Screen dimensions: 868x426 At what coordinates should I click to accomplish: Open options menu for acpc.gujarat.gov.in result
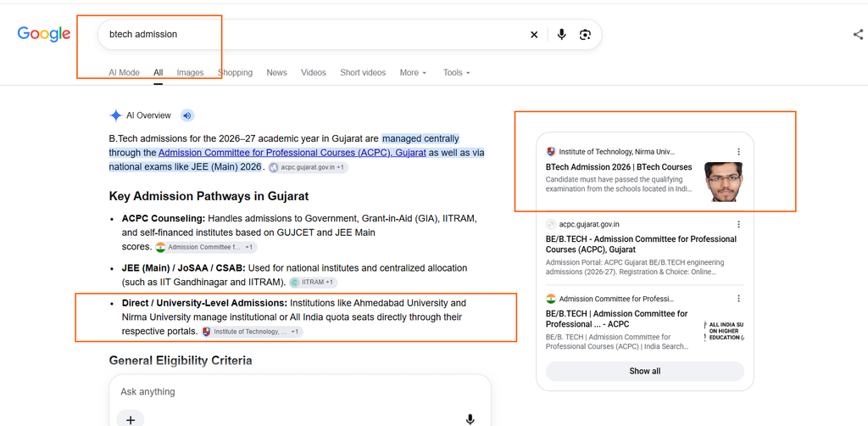[738, 224]
